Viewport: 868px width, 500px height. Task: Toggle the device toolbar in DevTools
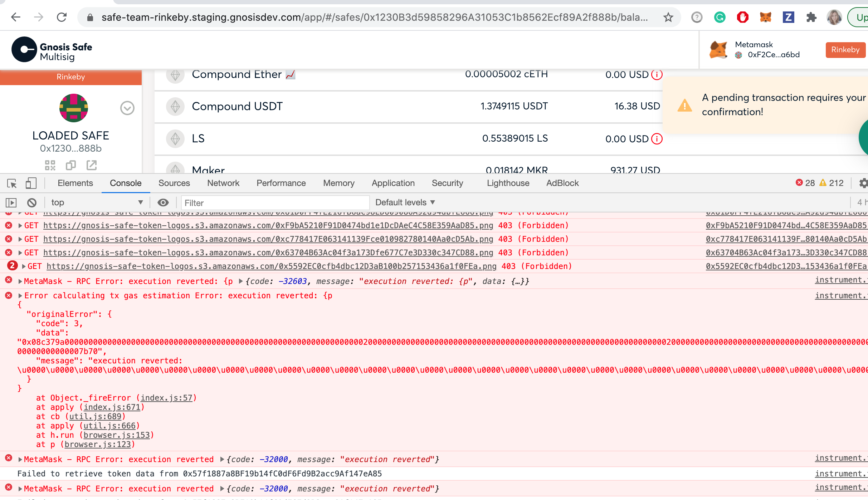(x=31, y=183)
